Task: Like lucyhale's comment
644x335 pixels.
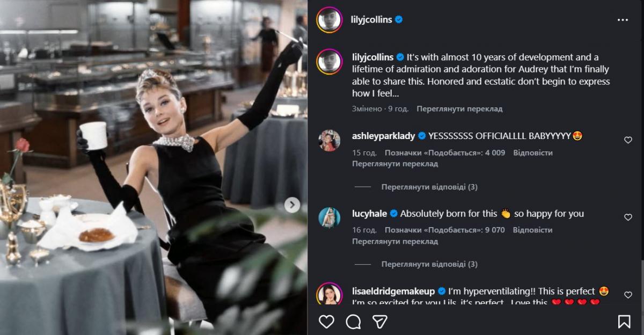Action: coord(628,217)
